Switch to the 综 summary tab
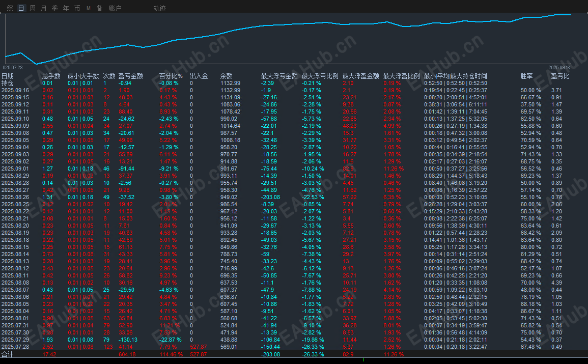588x364 pixels. click(x=10, y=8)
